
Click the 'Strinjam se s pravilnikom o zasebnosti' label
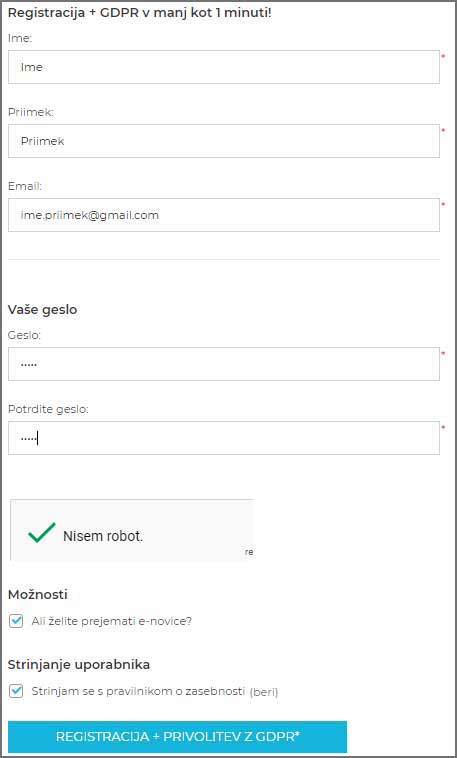coord(138,691)
